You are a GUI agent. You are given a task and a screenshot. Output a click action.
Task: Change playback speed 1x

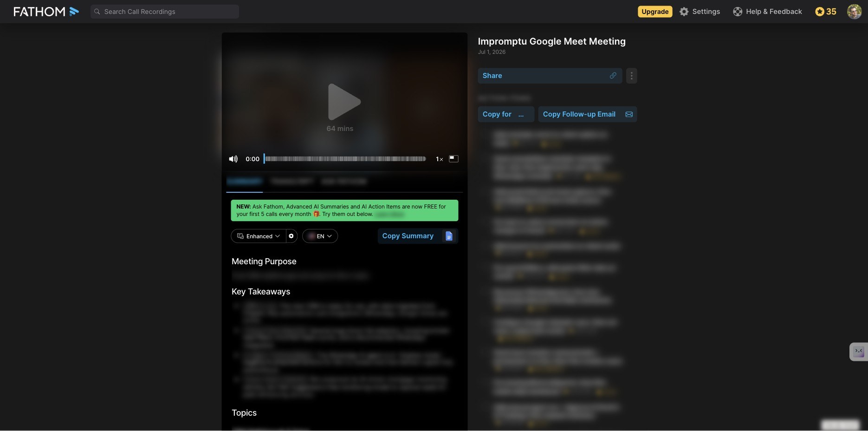point(439,159)
